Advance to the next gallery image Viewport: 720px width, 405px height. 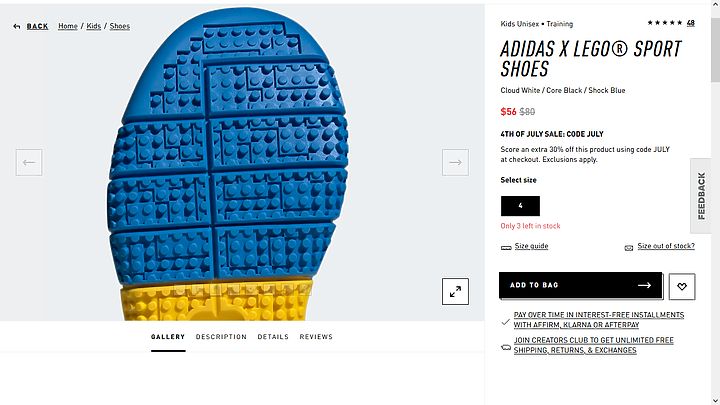pyautogui.click(x=456, y=162)
